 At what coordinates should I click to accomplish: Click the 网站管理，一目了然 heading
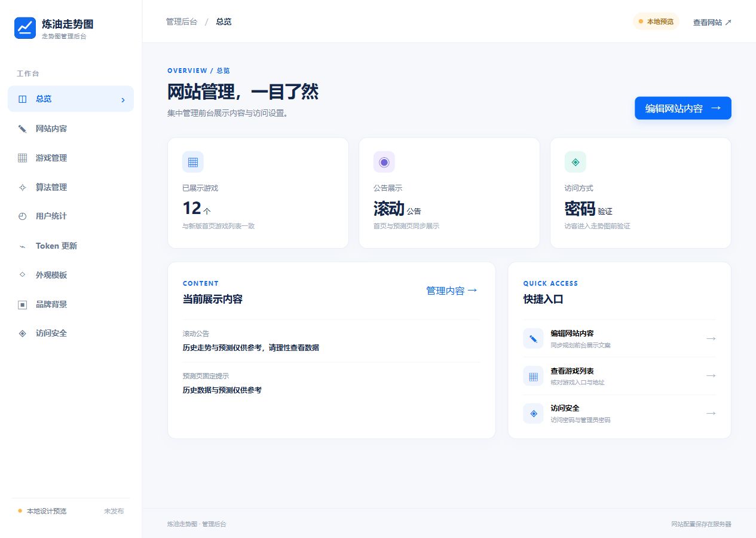243,92
